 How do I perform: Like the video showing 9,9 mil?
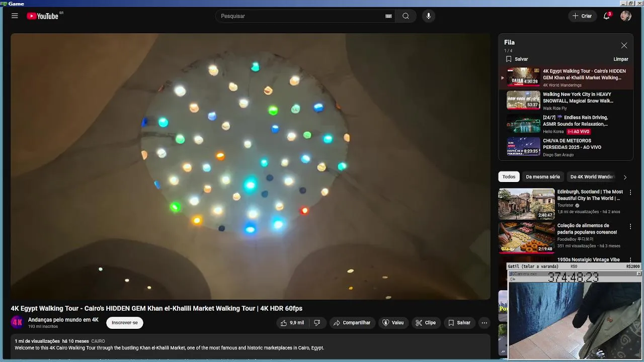292,323
